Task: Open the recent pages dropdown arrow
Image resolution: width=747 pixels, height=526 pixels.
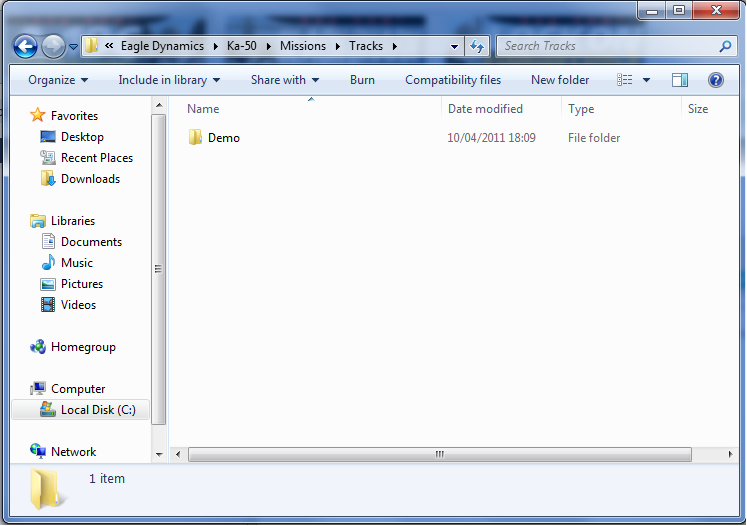Action: (73, 47)
